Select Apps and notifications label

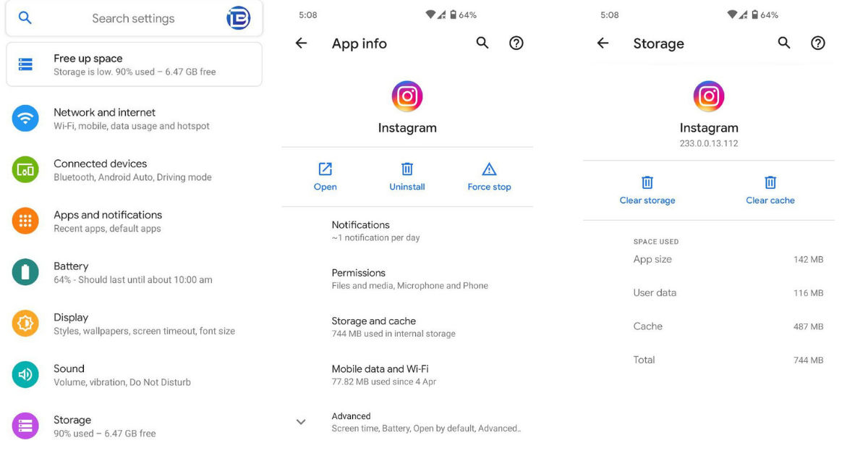(x=108, y=215)
